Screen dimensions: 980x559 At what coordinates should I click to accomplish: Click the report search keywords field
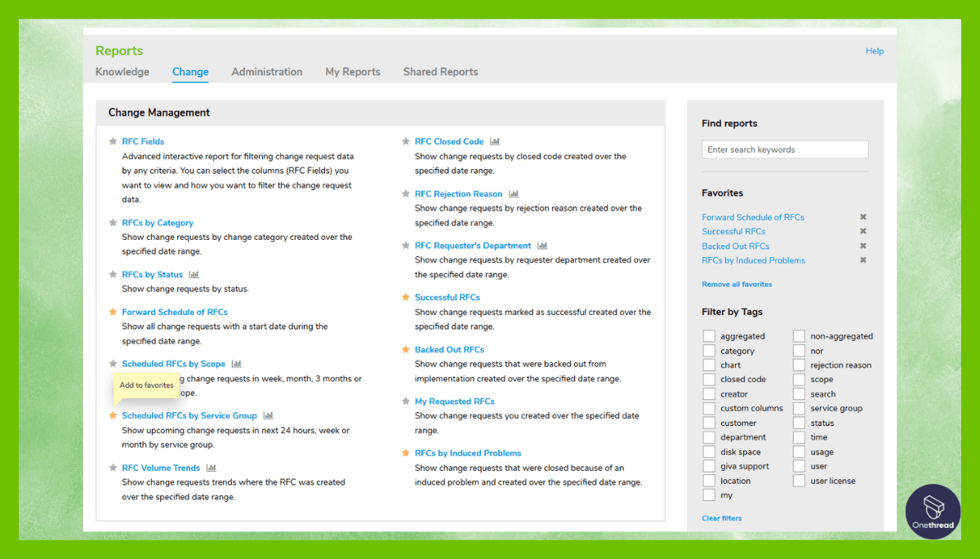[x=784, y=149]
